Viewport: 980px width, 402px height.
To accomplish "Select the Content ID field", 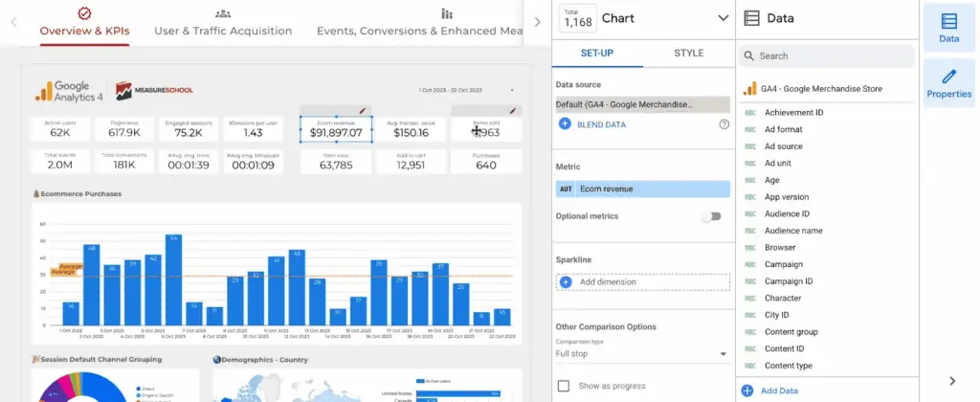I will (785, 348).
